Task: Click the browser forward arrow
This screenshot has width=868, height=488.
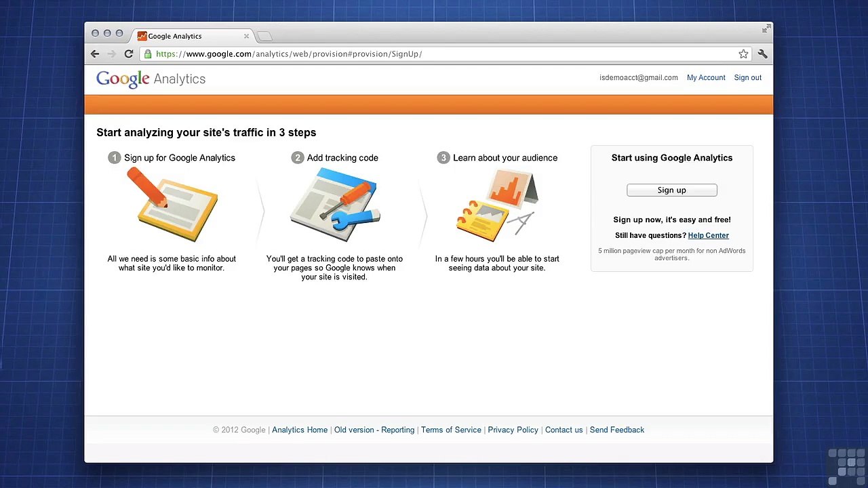Action: click(112, 54)
